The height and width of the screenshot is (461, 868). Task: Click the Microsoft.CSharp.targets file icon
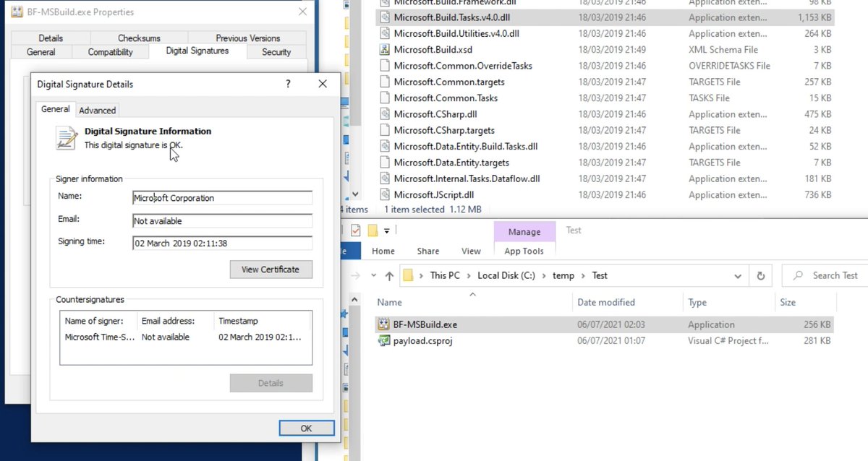point(385,130)
